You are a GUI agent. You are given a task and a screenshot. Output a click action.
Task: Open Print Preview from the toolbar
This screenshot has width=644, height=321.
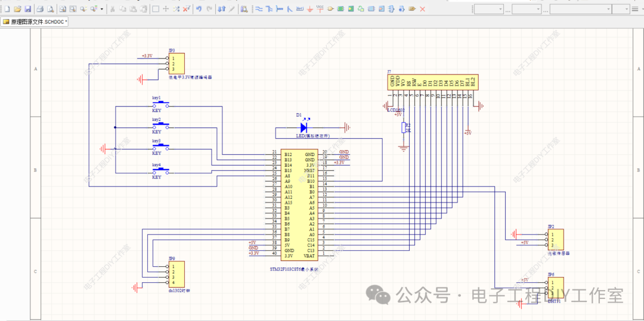pyautogui.click(x=50, y=8)
